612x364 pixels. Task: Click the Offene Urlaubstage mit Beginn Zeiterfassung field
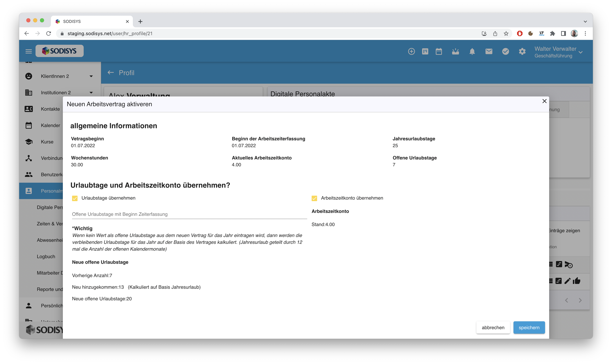189,214
